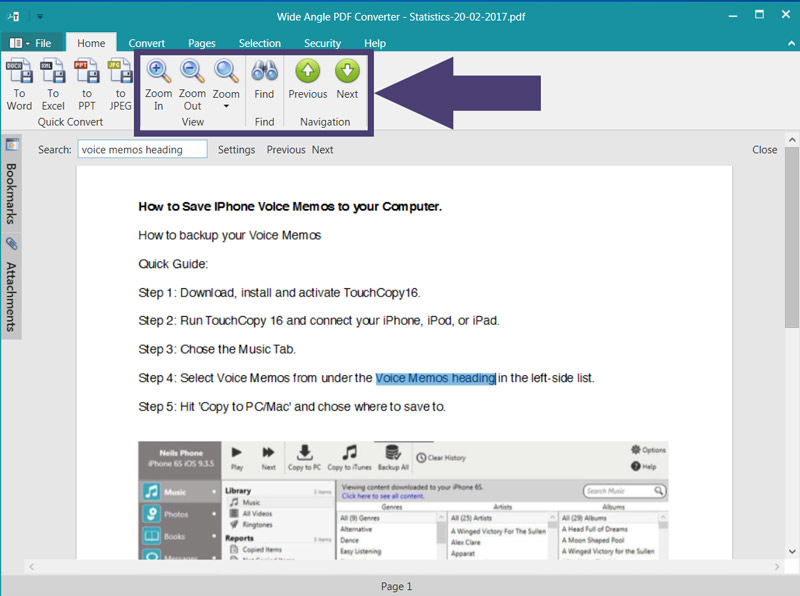800x596 pixels.
Task: Click the highlighted 'Voice Memos heading' text
Action: (435, 378)
